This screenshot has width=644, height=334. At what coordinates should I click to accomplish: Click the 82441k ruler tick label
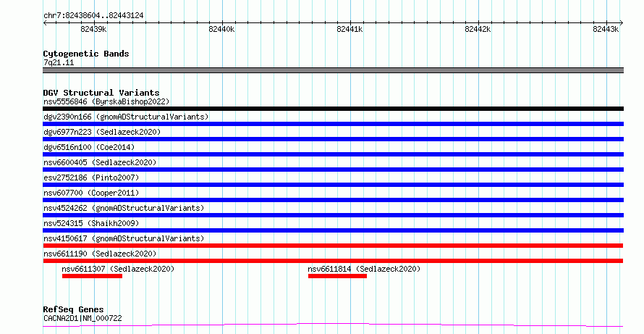[350, 29]
